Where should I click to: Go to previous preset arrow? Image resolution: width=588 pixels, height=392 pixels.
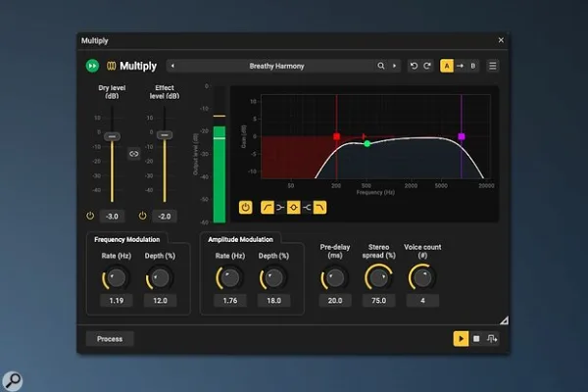click(172, 66)
